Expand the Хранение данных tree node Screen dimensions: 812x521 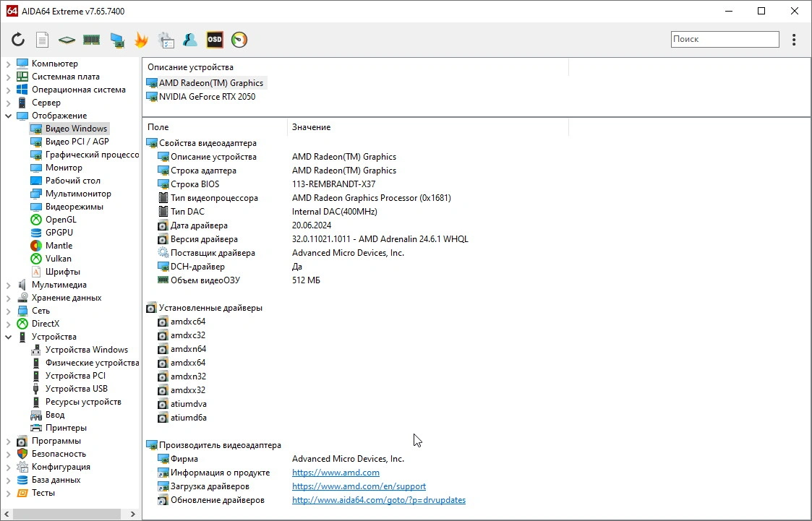point(8,298)
